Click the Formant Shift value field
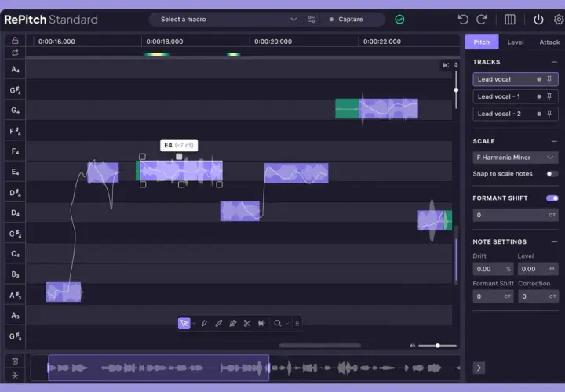The height and width of the screenshot is (392, 565). pos(516,215)
